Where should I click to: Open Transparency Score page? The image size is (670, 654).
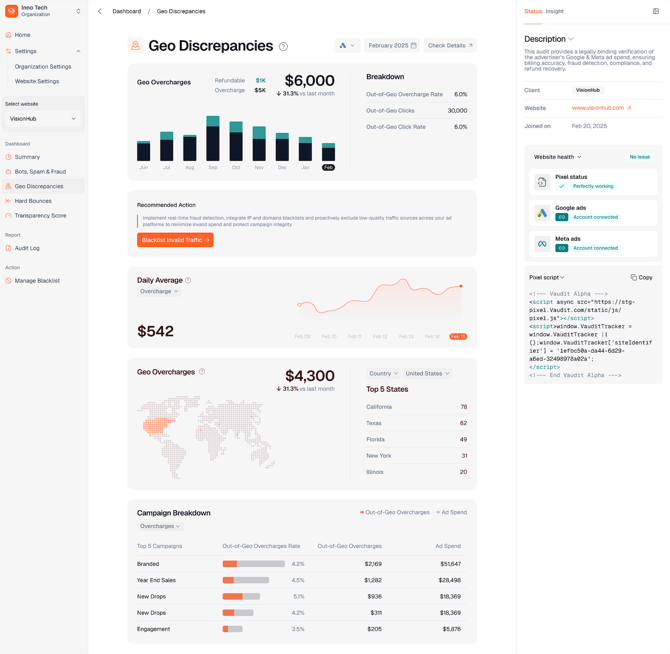pos(41,216)
